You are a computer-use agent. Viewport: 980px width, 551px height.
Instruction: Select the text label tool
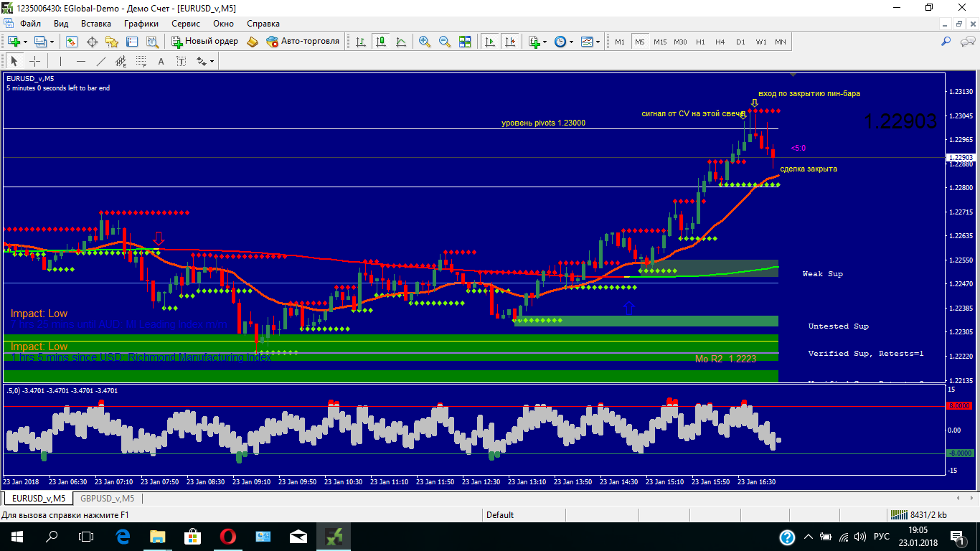161,61
